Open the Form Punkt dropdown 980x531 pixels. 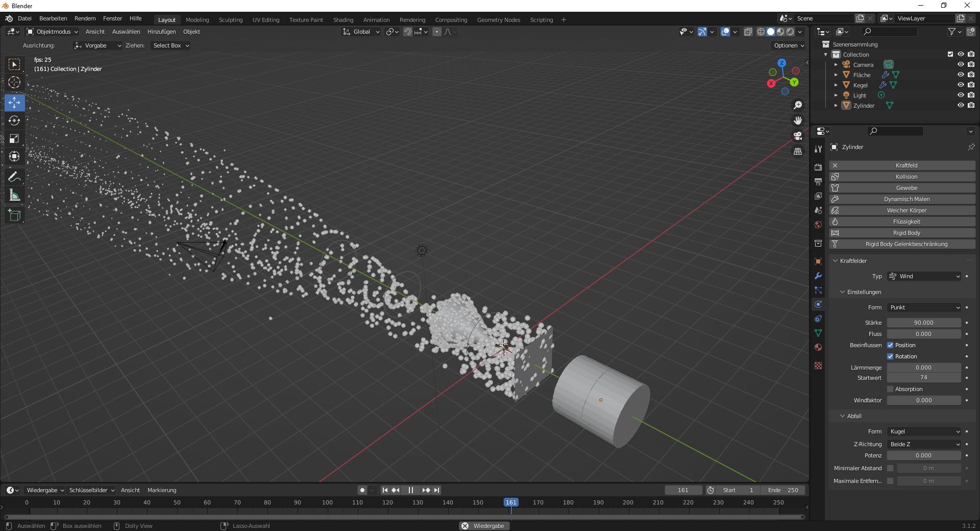pyautogui.click(x=924, y=307)
